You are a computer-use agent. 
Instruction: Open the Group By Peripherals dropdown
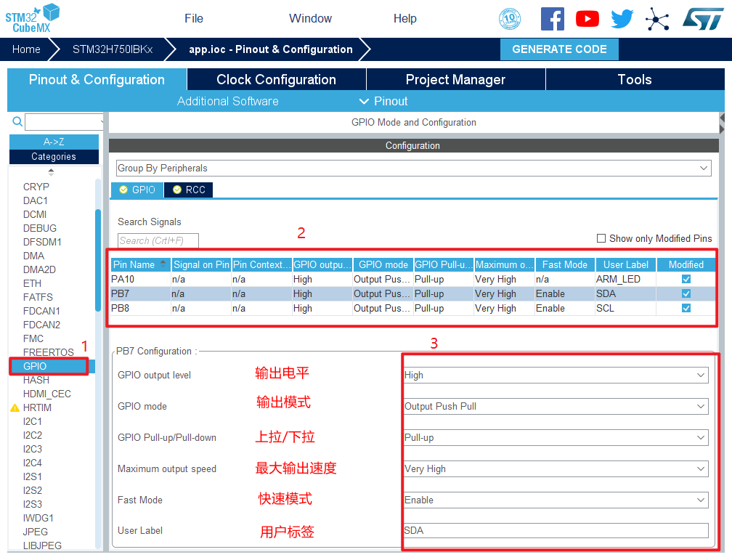coord(412,168)
